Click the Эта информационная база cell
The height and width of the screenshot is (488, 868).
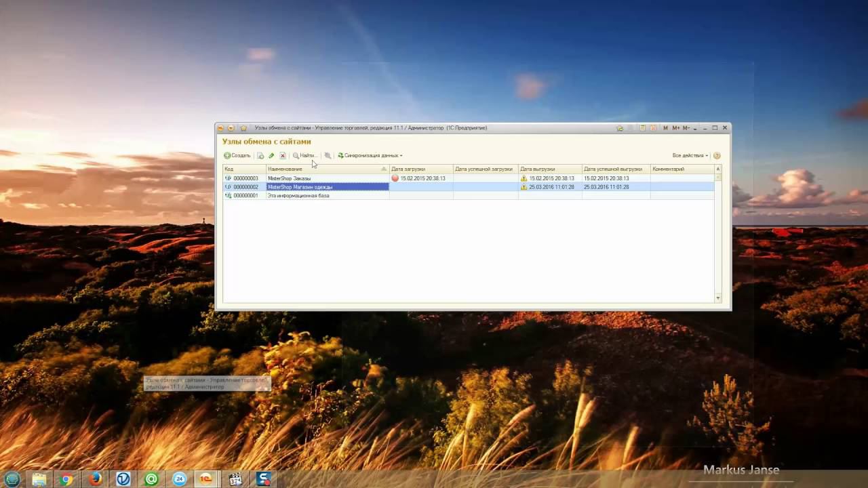pos(328,195)
